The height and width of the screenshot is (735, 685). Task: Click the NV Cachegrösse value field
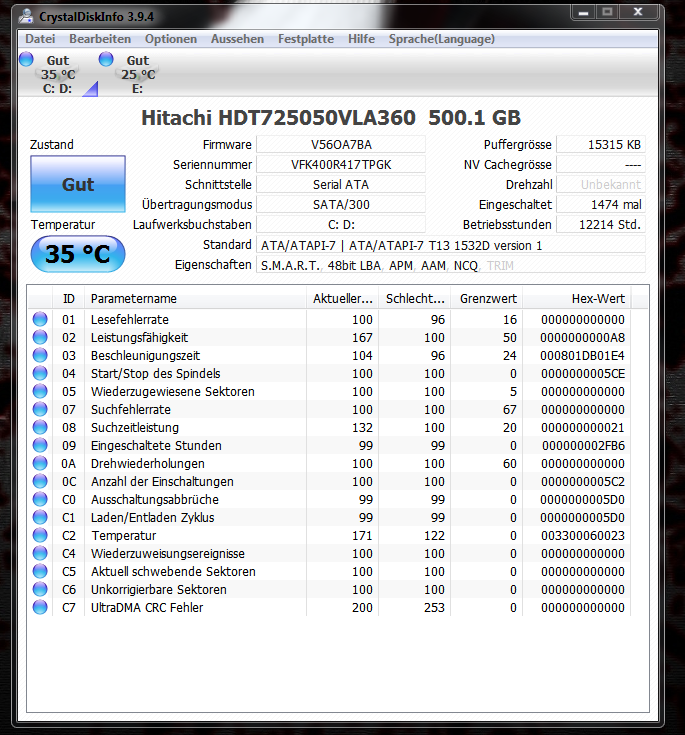coord(601,165)
